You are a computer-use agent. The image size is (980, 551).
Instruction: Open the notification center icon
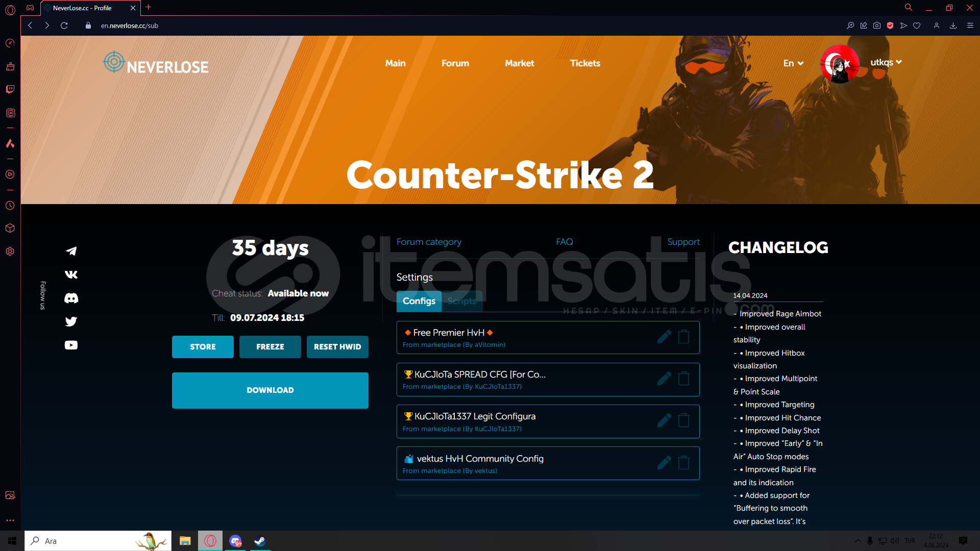pyautogui.click(x=963, y=541)
